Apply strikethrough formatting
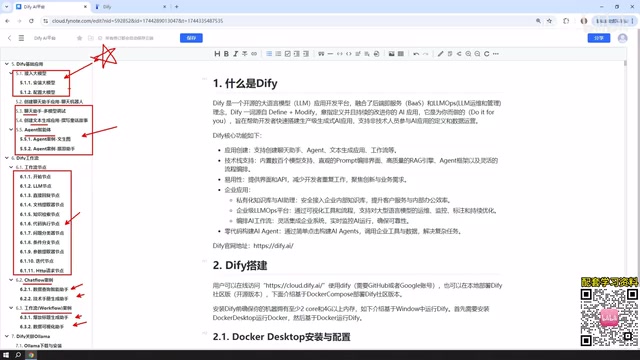This screenshot has height=360, width=640. [x=244, y=54]
